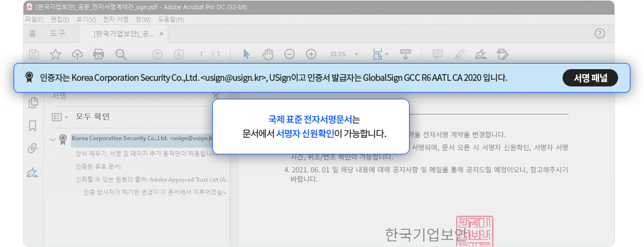Image resolution: width=644 pixels, height=247 pixels.
Task: Zoom out with the minus icon
Action: (289, 54)
